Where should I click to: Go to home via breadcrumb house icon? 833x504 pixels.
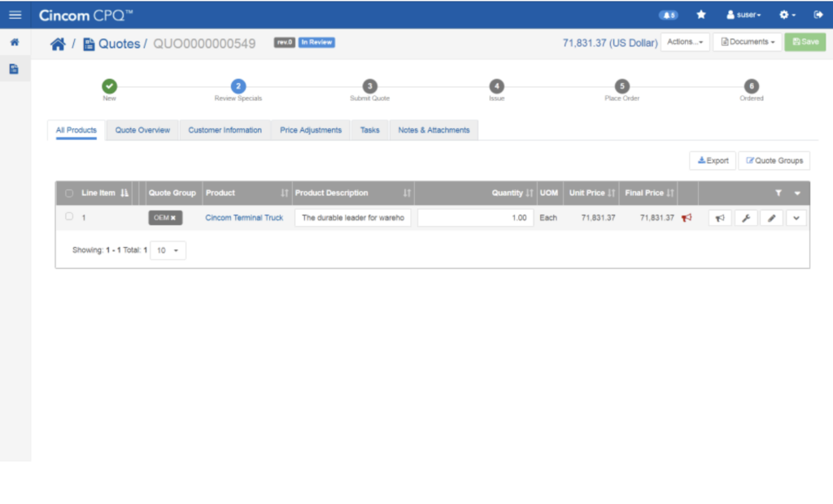click(58, 44)
